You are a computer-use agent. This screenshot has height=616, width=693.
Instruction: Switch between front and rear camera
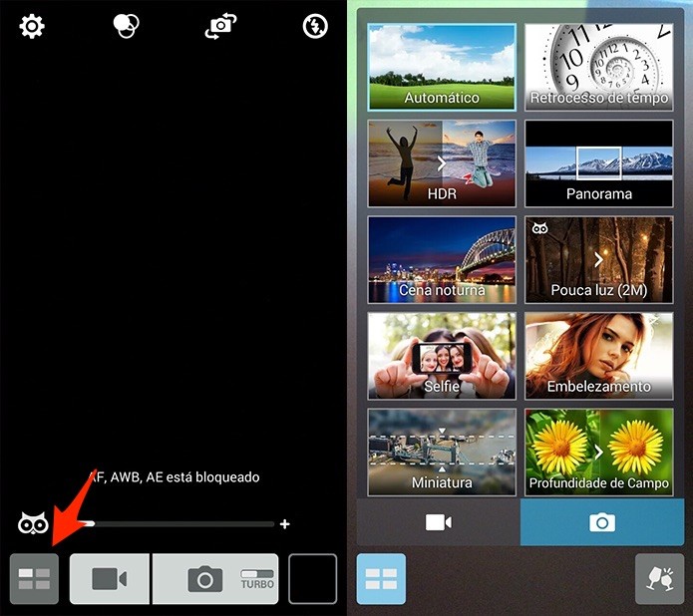220,26
